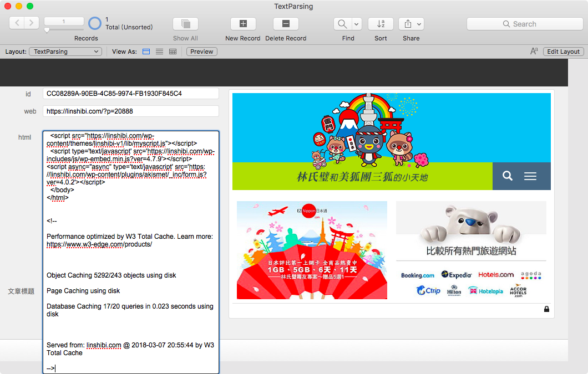Expand the Share options dropdown arrow

click(419, 24)
